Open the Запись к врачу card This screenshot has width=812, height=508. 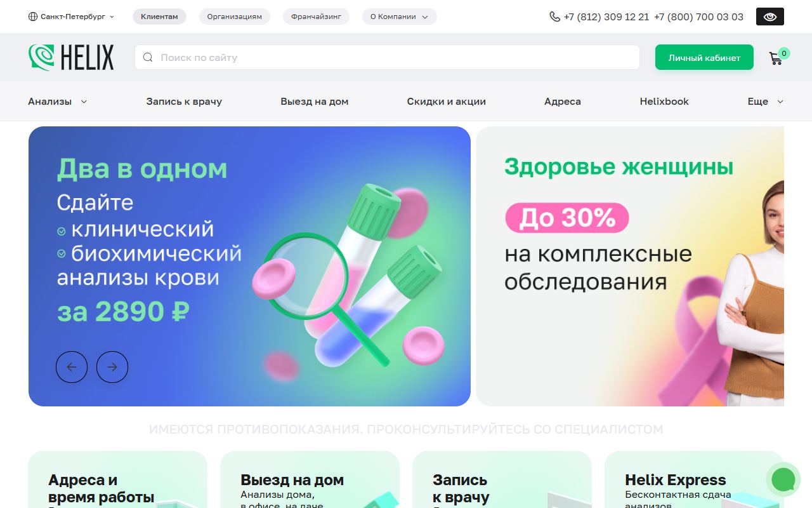pos(502,479)
